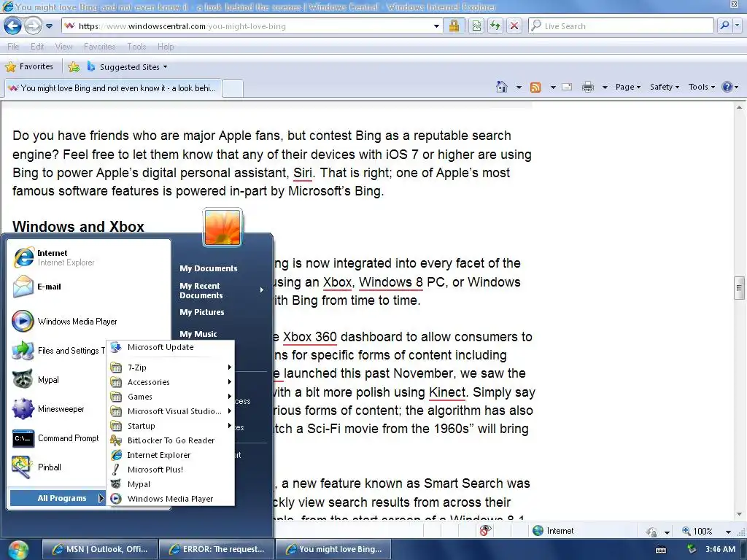Click the Help question mark icon
Screen dimensions: 747x560
[x=727, y=87]
